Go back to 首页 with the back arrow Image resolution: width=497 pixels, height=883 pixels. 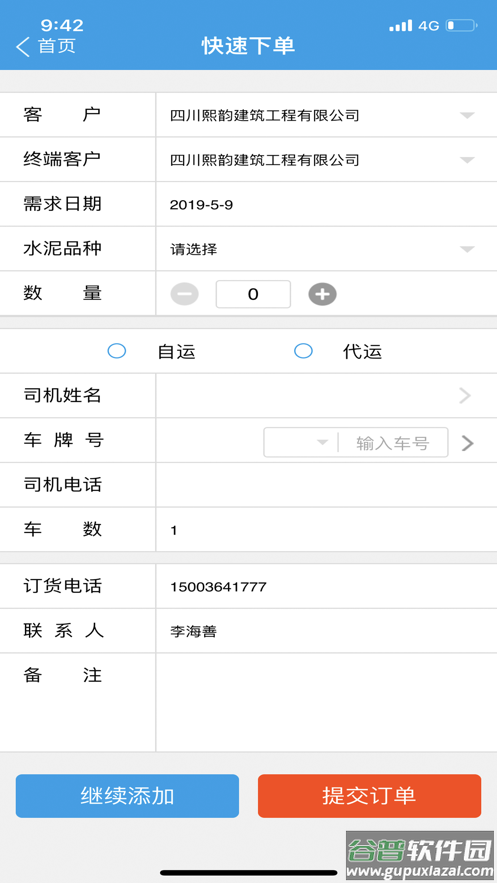pos(23,47)
